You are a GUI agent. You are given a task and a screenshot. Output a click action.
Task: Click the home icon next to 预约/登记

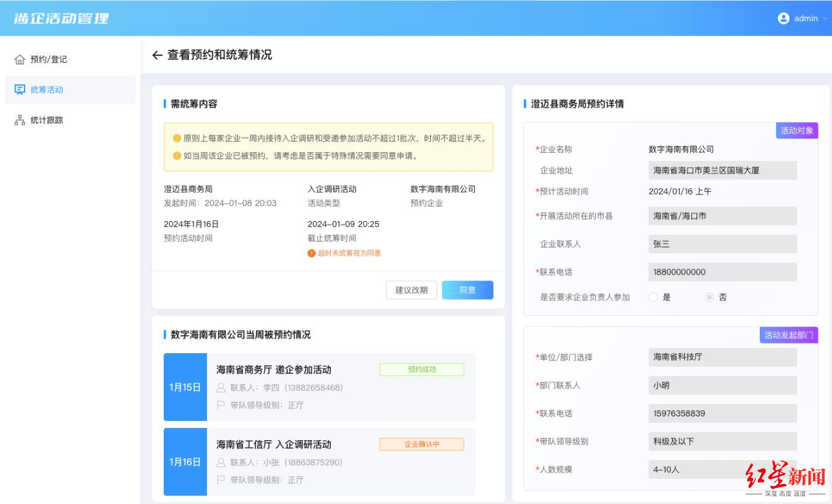coord(20,59)
